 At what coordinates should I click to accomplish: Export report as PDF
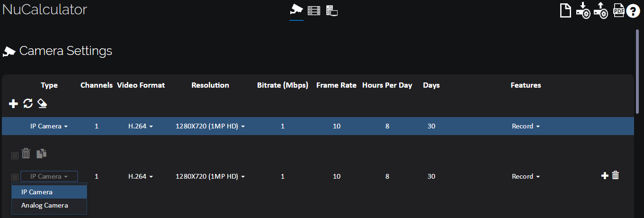(618, 10)
